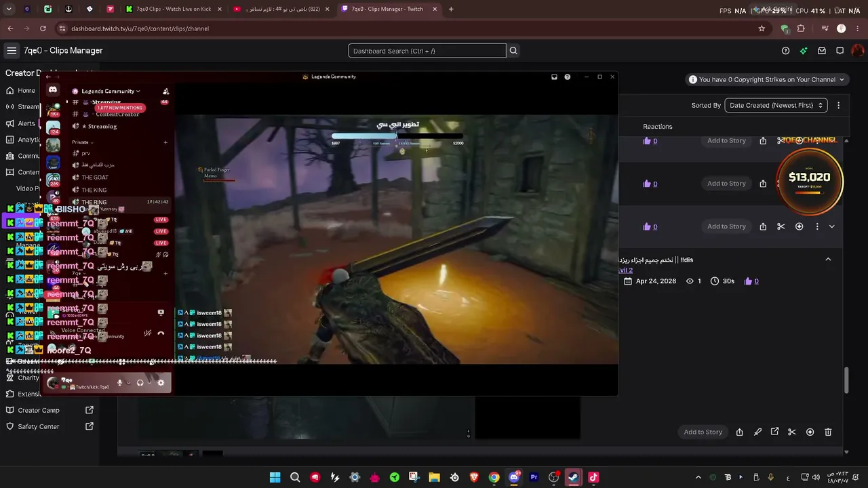The image size is (868, 488).
Task: Collapse the Discord Private channel category
Action: click(82, 142)
